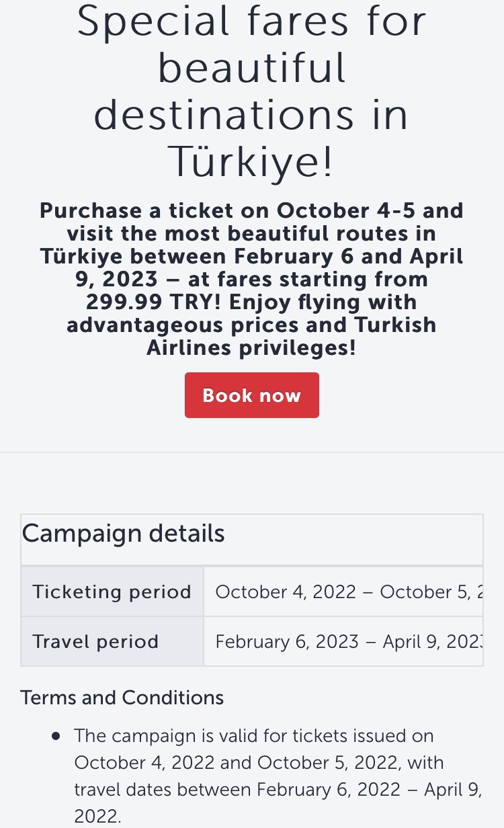Screen dimensions: 504x828
Task: Click the February 6, 2023 travel date value
Action: [287, 642]
